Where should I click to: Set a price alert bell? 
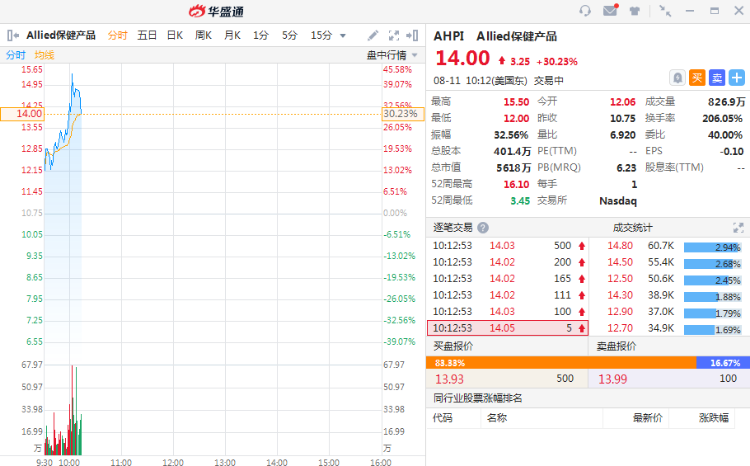point(677,78)
